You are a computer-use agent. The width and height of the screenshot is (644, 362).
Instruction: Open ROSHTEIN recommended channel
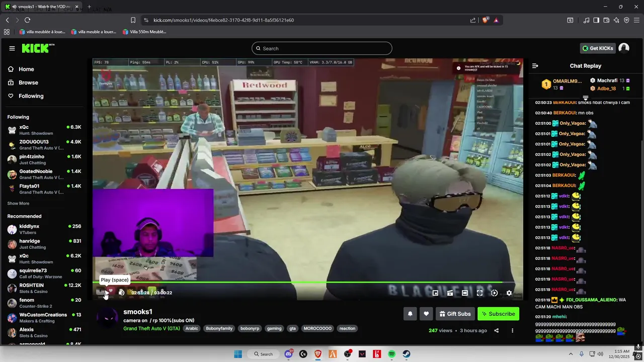point(44,288)
